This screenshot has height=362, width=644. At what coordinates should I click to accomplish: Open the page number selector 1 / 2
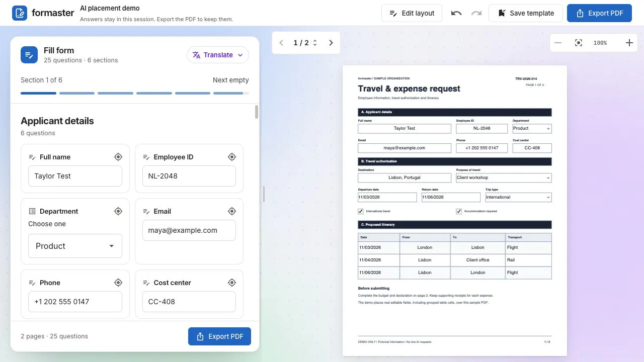[305, 43]
